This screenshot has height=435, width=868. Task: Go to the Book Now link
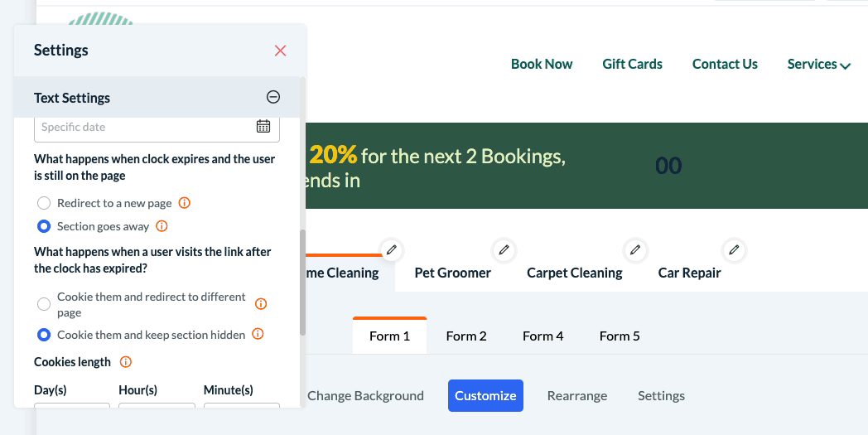(542, 65)
